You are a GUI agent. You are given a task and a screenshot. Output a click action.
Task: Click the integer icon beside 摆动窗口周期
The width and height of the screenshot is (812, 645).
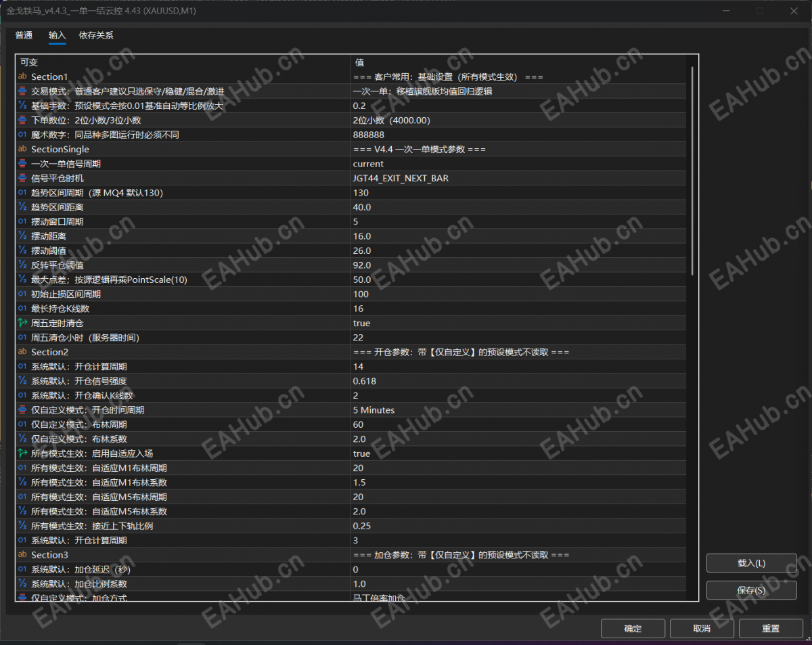pyautogui.click(x=22, y=222)
